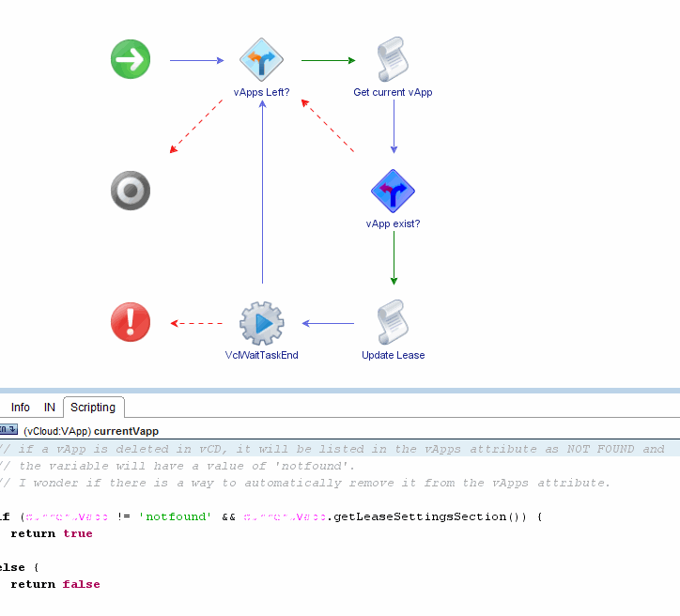Select the Get current vApp script icon
The image size is (680, 616).
point(393,60)
